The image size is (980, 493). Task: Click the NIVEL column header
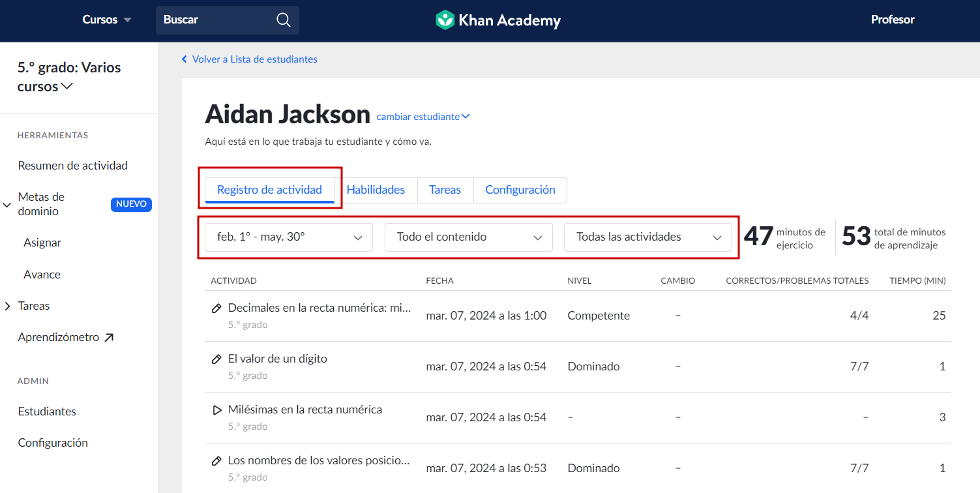point(580,280)
